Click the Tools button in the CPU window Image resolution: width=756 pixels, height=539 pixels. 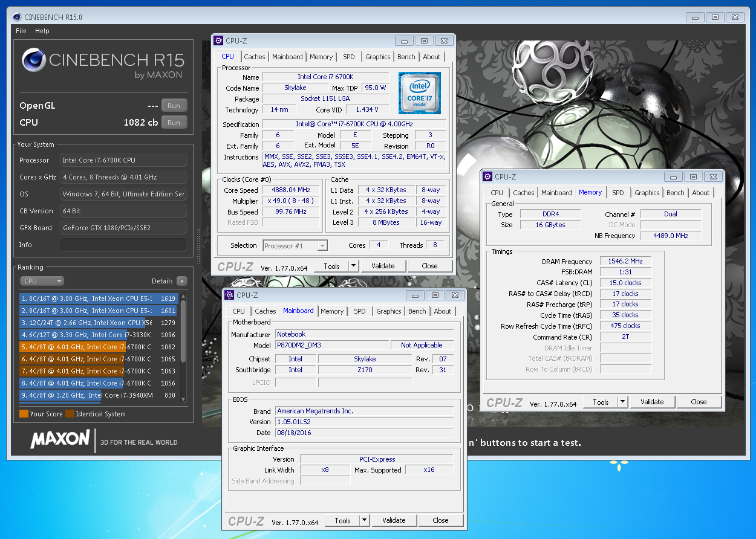(x=331, y=266)
